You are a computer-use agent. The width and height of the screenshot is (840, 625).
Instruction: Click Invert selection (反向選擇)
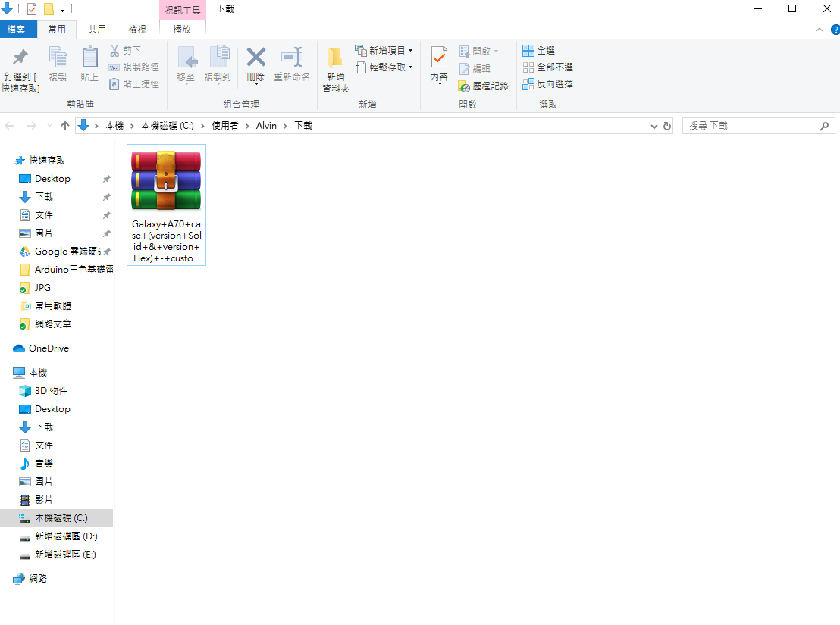coord(547,84)
